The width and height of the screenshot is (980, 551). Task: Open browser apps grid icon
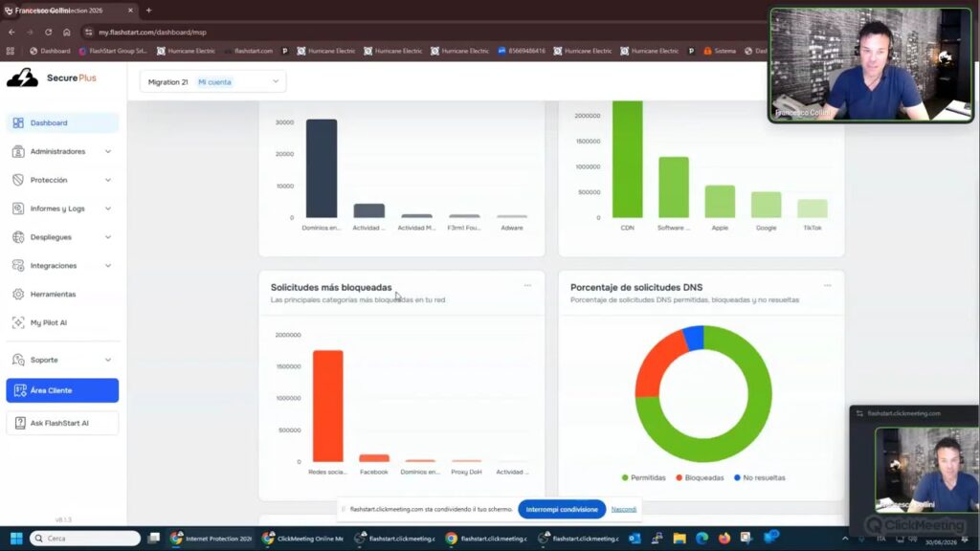click(x=10, y=51)
